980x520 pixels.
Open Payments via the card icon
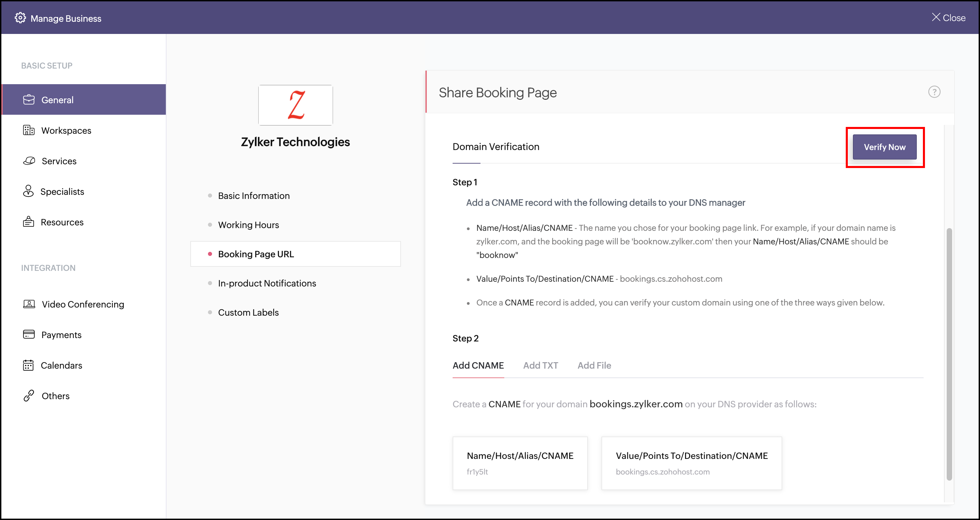[x=29, y=334]
